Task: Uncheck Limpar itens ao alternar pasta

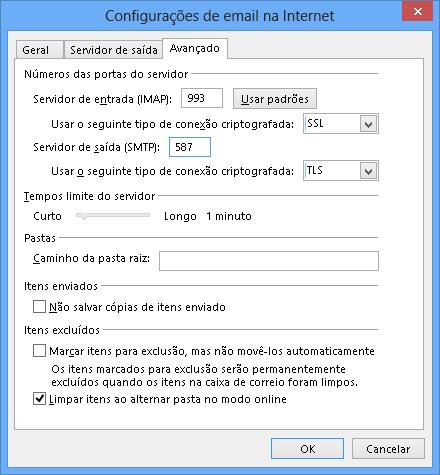Action: coord(39,399)
